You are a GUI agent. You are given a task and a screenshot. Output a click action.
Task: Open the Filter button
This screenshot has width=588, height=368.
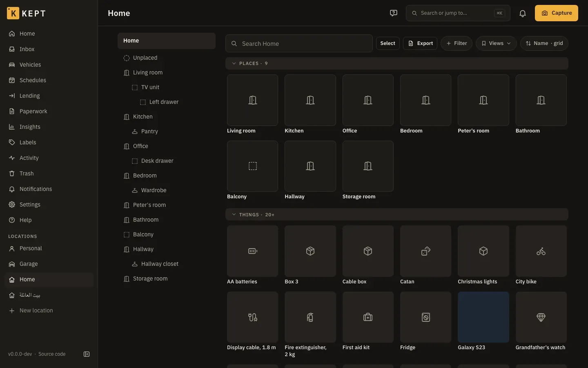[457, 43]
